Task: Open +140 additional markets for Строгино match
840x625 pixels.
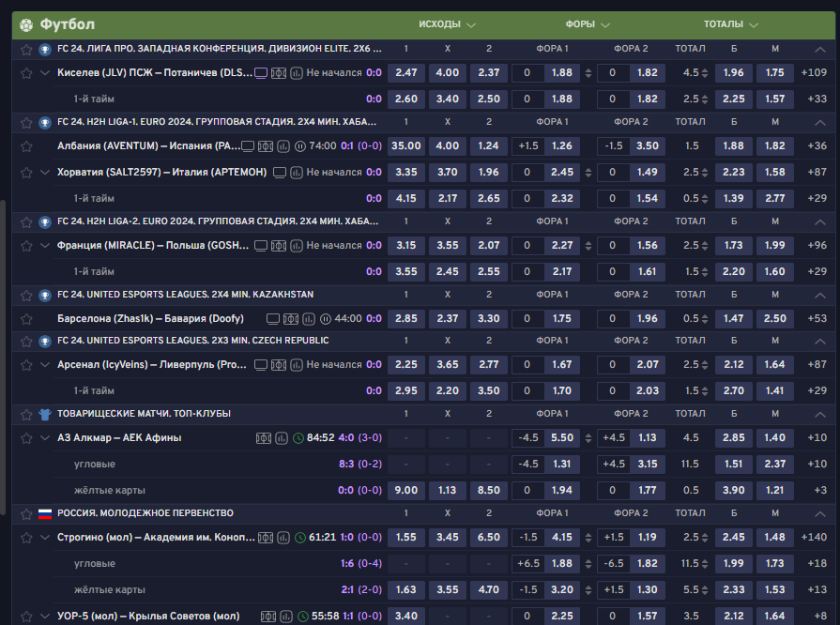Action: click(x=816, y=537)
